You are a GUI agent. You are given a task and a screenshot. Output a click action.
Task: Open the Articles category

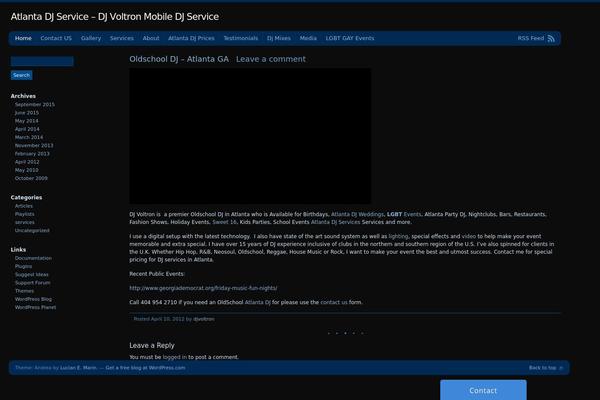pyautogui.click(x=23, y=206)
